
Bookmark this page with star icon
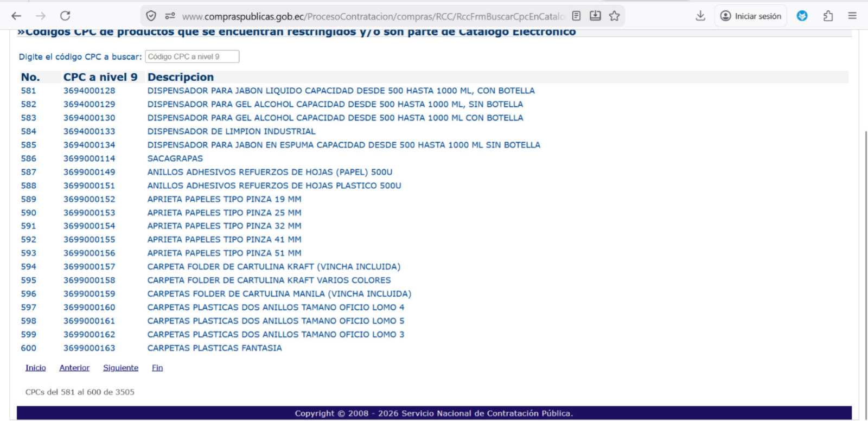click(614, 16)
